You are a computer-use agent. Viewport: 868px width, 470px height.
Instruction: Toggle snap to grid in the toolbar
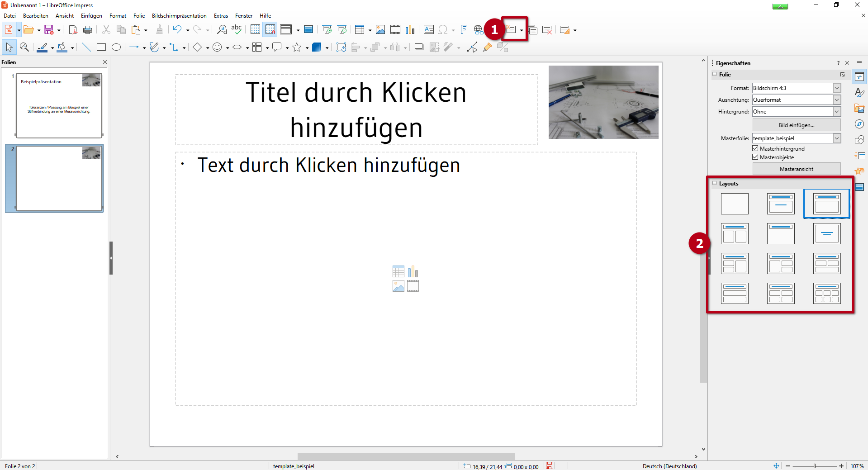(270, 29)
